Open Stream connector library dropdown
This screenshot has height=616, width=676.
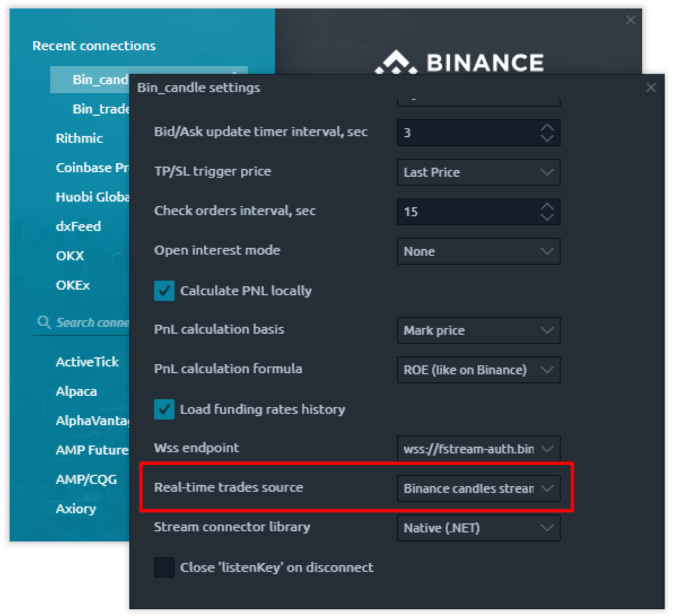coord(478,528)
